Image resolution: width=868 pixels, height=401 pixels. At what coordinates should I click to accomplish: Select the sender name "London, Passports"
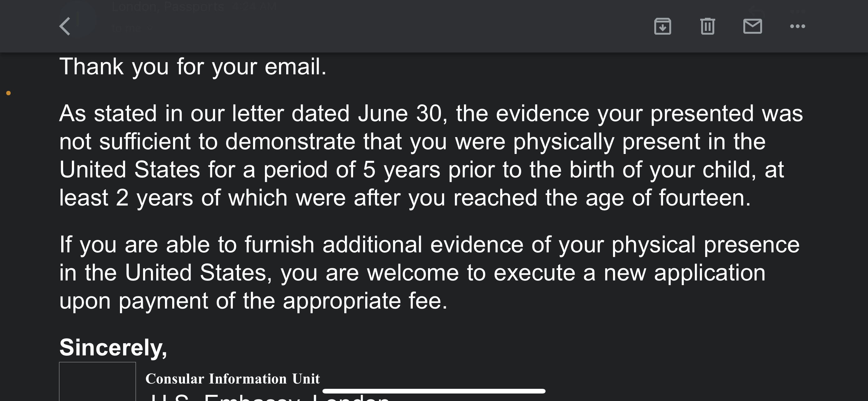[167, 6]
